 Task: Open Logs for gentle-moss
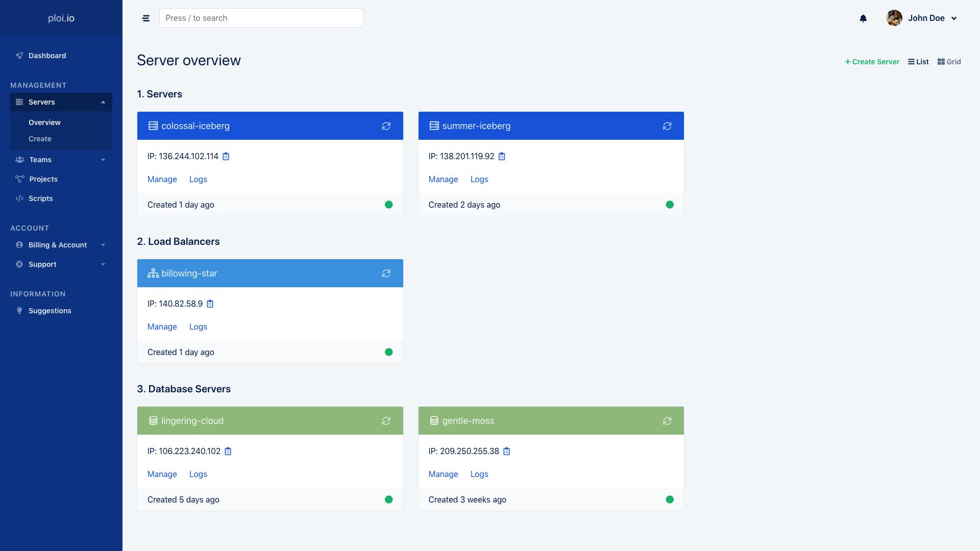pos(479,474)
